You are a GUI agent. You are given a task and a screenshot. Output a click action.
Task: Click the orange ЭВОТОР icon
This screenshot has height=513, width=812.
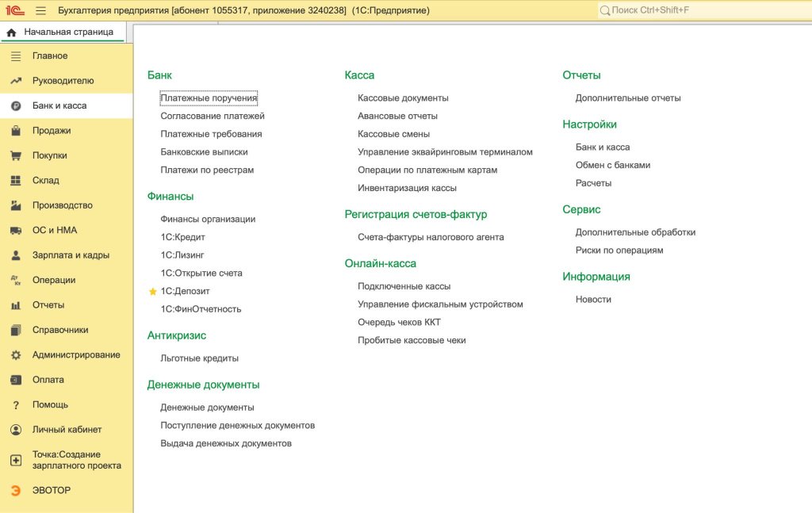16,490
